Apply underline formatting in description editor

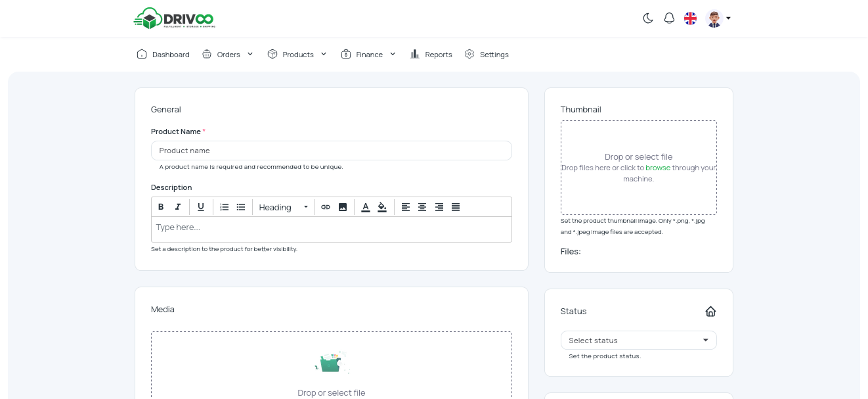[201, 207]
